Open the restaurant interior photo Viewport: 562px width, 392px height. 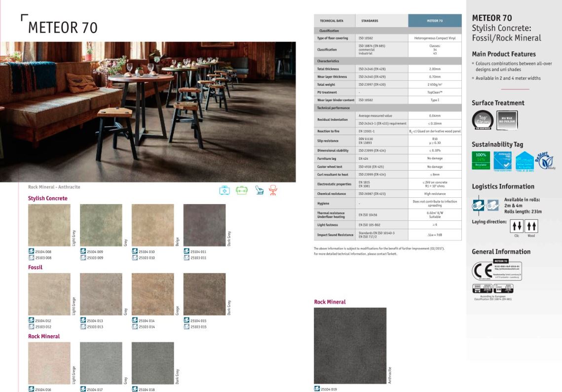coord(148,112)
